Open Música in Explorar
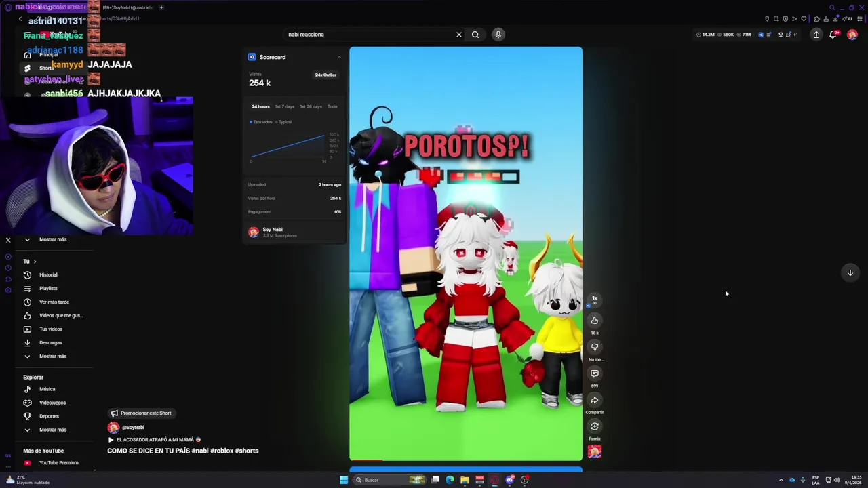This screenshot has height=488, width=868. [53, 389]
